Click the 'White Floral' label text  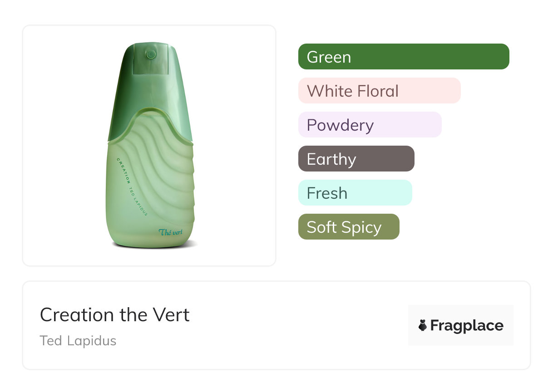click(352, 91)
